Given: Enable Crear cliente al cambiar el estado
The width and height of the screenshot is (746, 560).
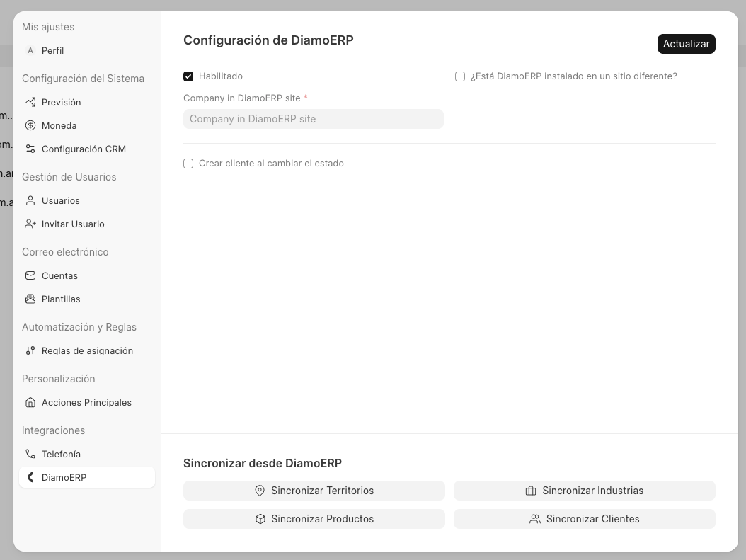Looking at the screenshot, I should (x=188, y=164).
